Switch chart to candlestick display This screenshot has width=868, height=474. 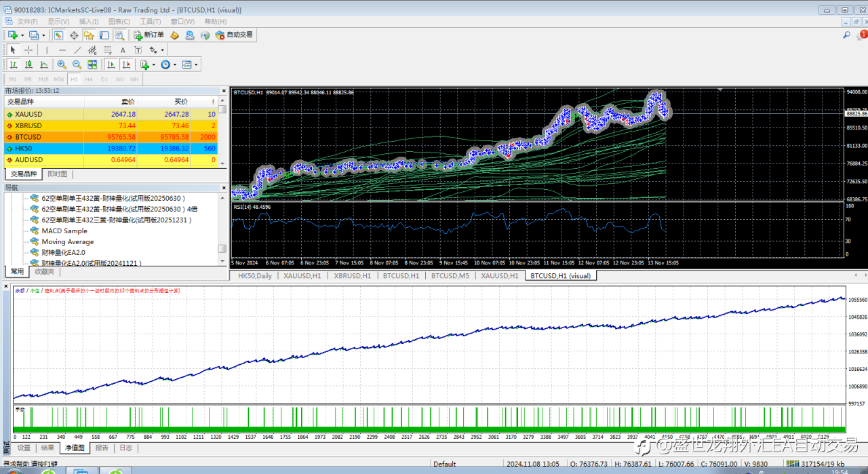[x=28, y=65]
